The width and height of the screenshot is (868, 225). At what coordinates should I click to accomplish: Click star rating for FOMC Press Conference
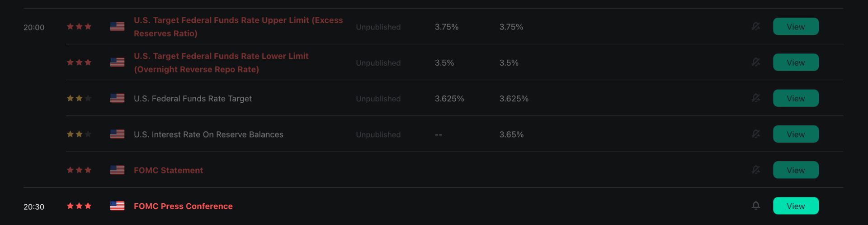point(79,206)
